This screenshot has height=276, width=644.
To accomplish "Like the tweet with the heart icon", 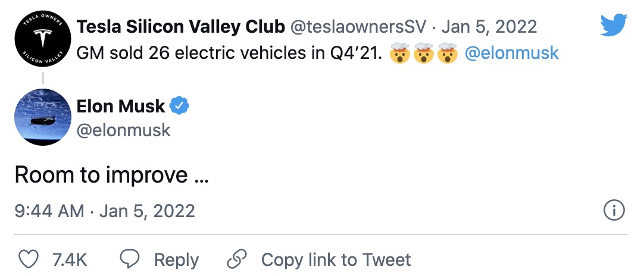I will click(x=29, y=259).
